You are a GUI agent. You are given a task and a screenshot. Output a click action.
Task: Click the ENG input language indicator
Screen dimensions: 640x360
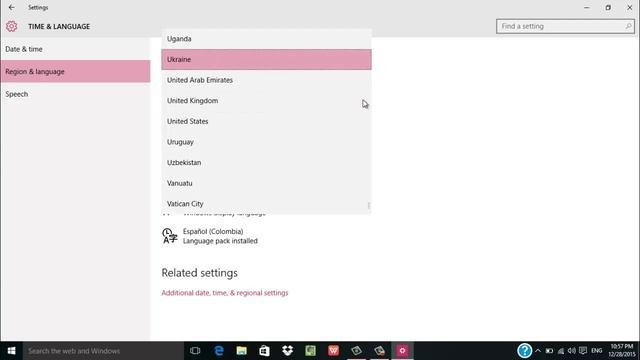597,351
